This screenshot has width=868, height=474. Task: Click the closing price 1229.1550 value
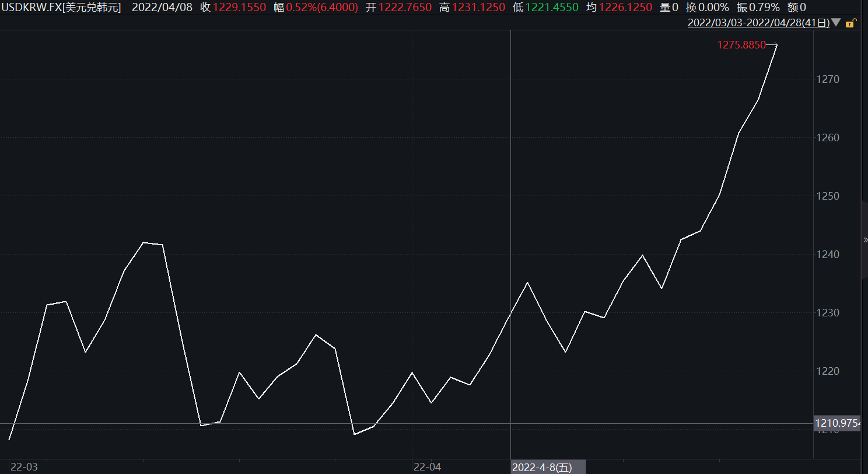[x=239, y=8]
